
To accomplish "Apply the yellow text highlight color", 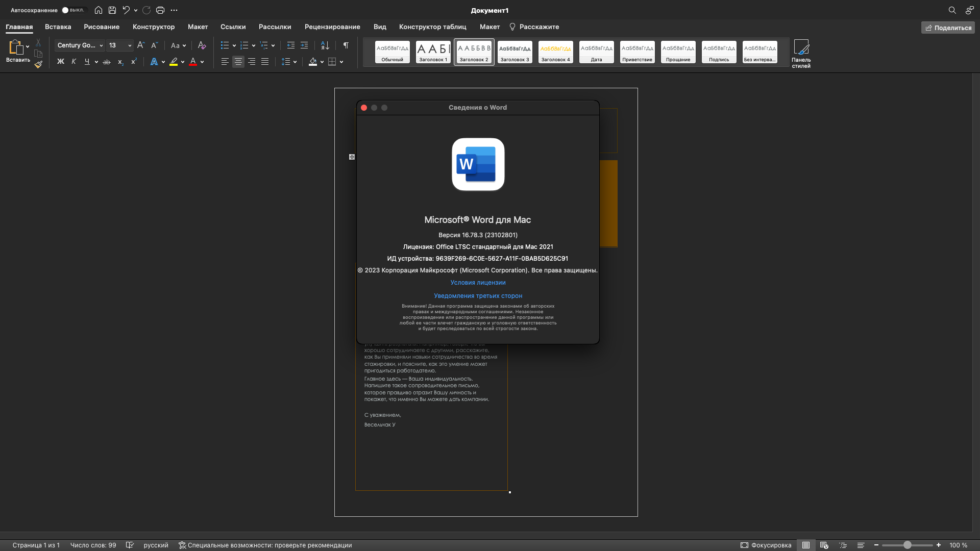I will [174, 62].
